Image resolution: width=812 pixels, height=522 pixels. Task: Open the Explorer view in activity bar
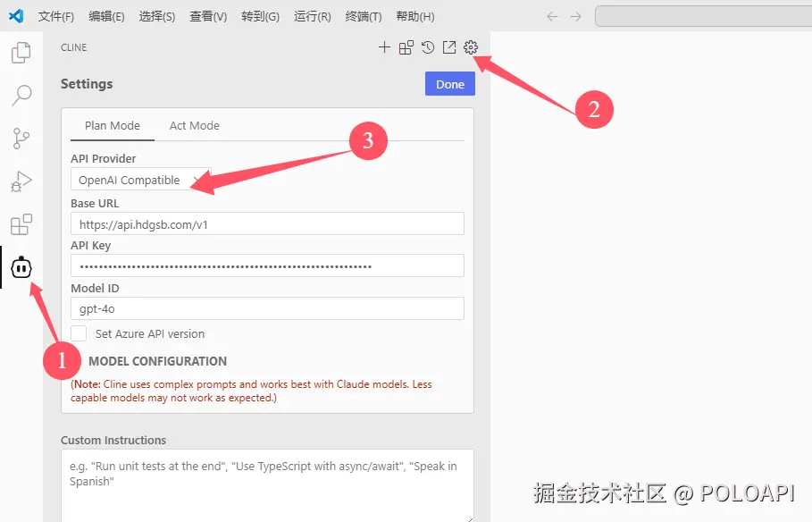tap(21, 53)
